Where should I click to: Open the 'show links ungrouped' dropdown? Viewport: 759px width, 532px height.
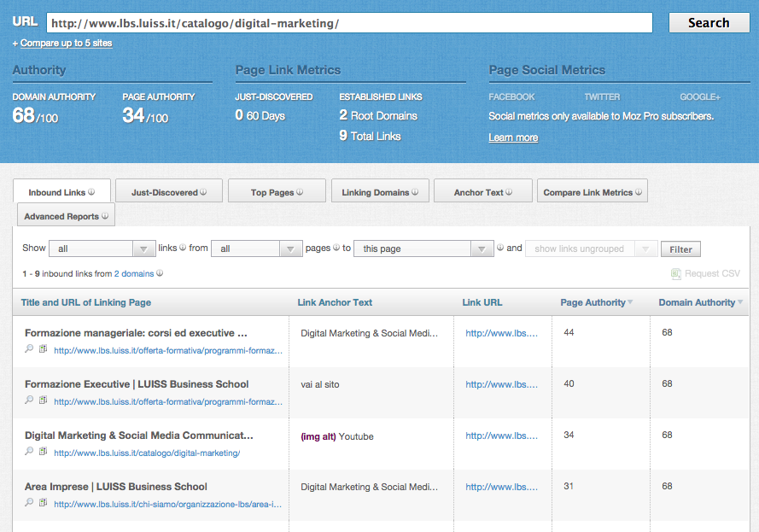pyautogui.click(x=591, y=248)
